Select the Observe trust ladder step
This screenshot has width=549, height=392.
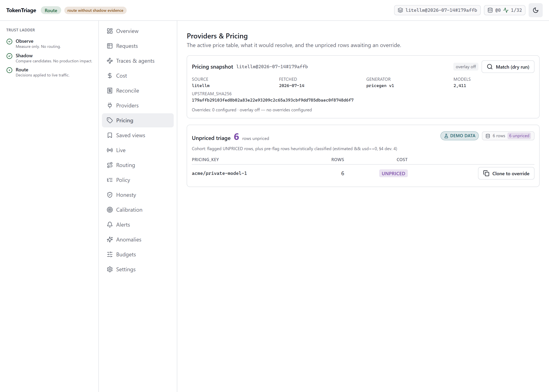49,44
